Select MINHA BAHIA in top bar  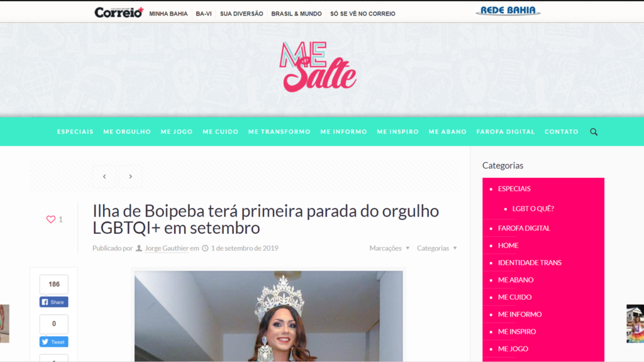(x=169, y=14)
